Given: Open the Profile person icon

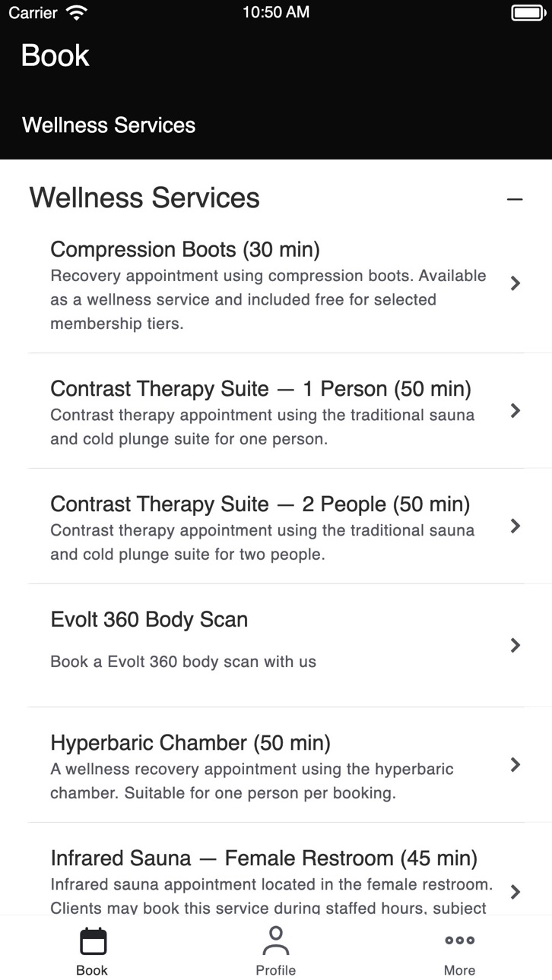Looking at the screenshot, I should coord(275,940).
